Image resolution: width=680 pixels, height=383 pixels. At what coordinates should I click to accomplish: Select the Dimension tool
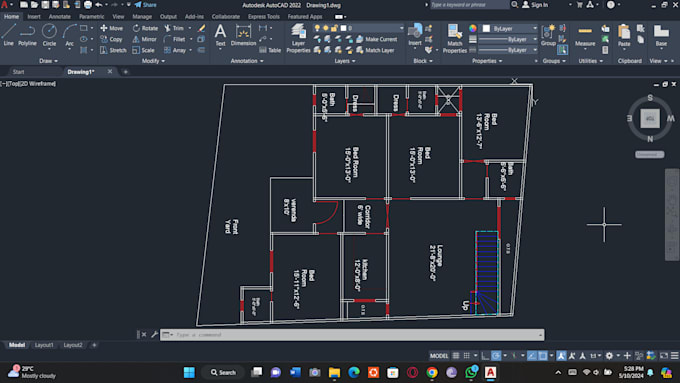[243, 35]
